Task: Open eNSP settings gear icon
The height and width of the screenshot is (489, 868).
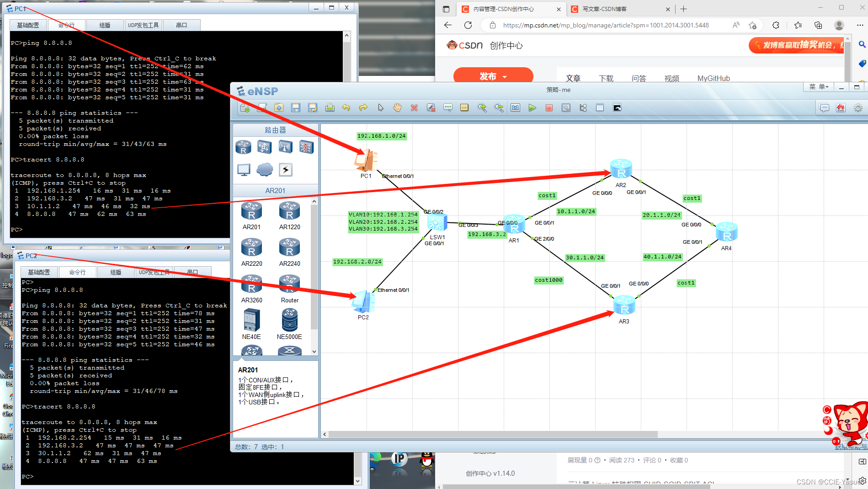Action: (x=858, y=108)
